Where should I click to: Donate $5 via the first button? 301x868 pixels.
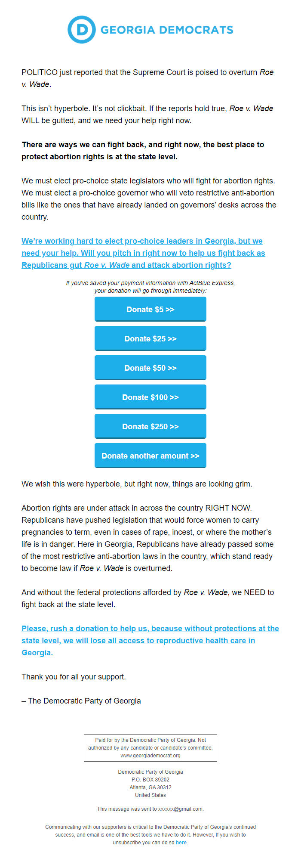150,309
